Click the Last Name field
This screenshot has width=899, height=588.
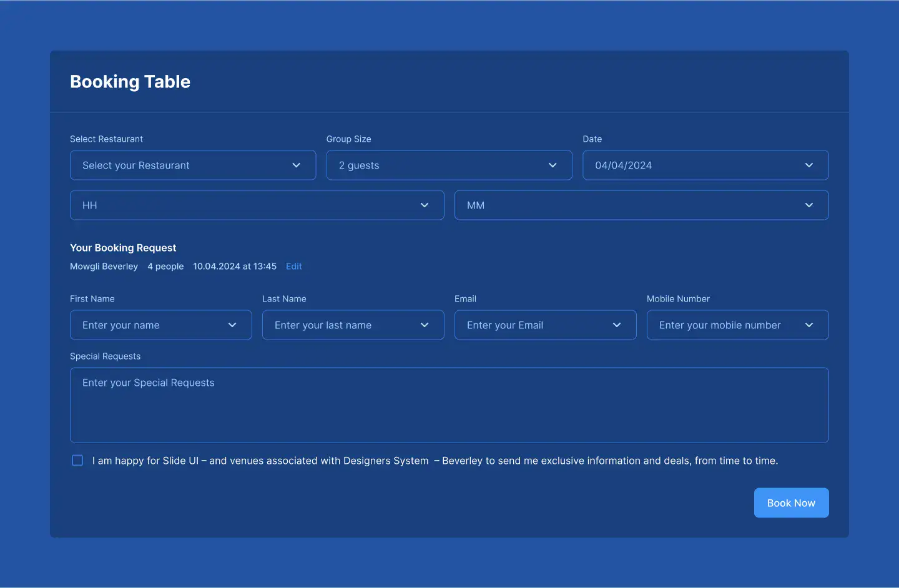click(x=353, y=325)
